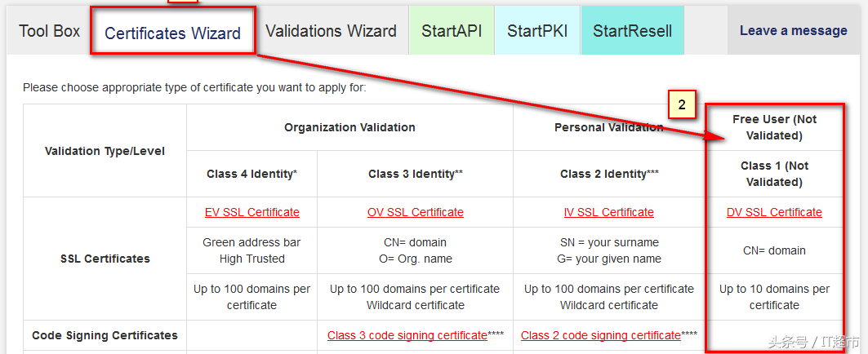Open the EV SSL Certificate link
Screen dimensions: 868x354
click(251, 212)
